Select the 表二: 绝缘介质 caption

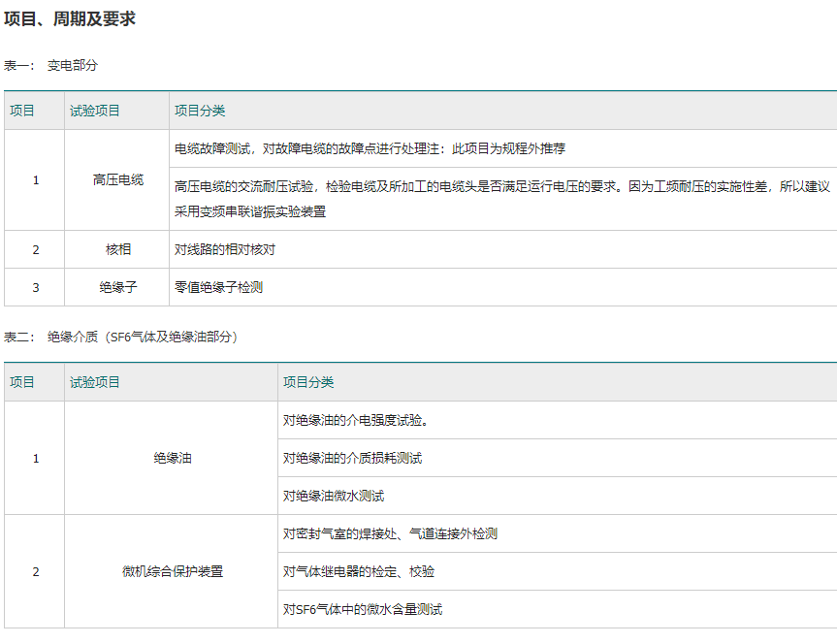click(x=121, y=338)
